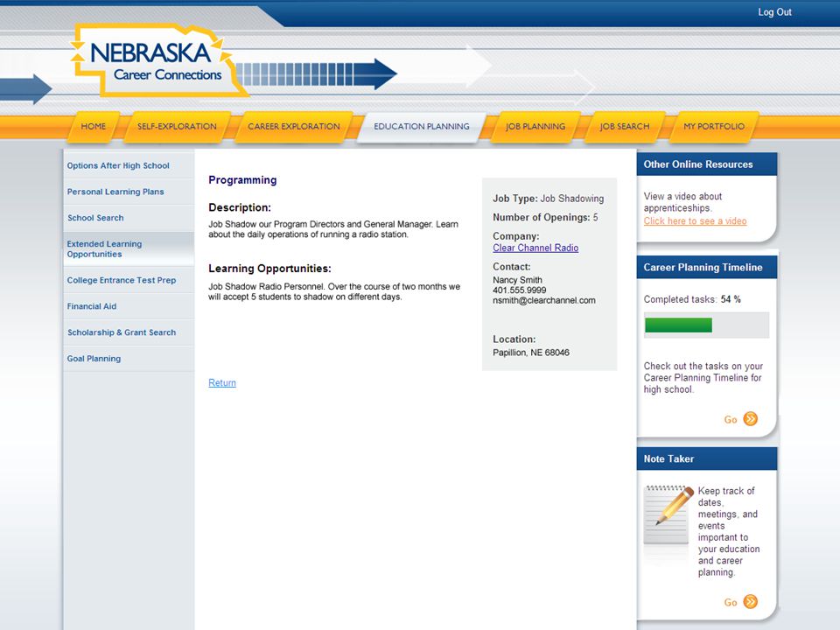Click the 'Click here to see a video' link
The height and width of the screenshot is (630, 840).
point(695,220)
